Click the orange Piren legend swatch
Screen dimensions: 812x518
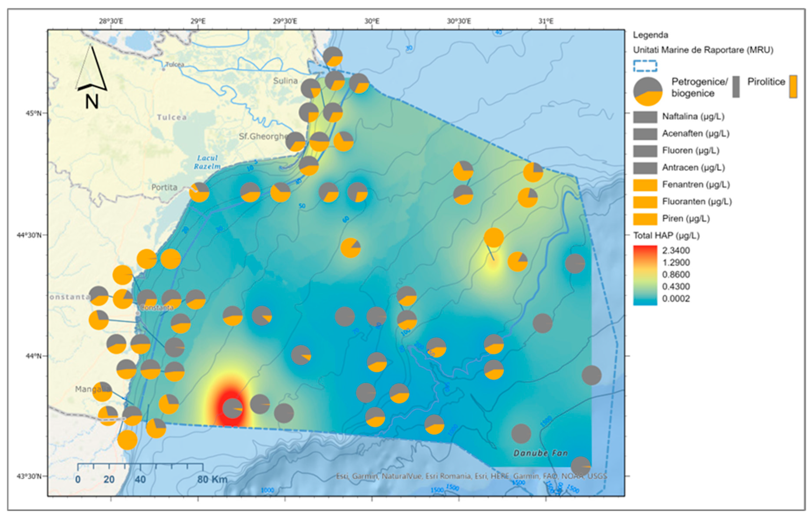coord(645,219)
